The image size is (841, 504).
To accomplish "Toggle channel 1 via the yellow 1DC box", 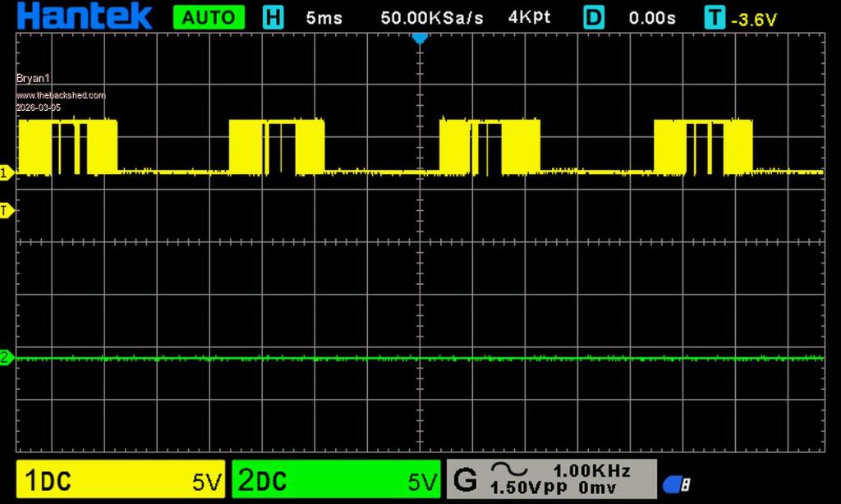I will coord(122,479).
